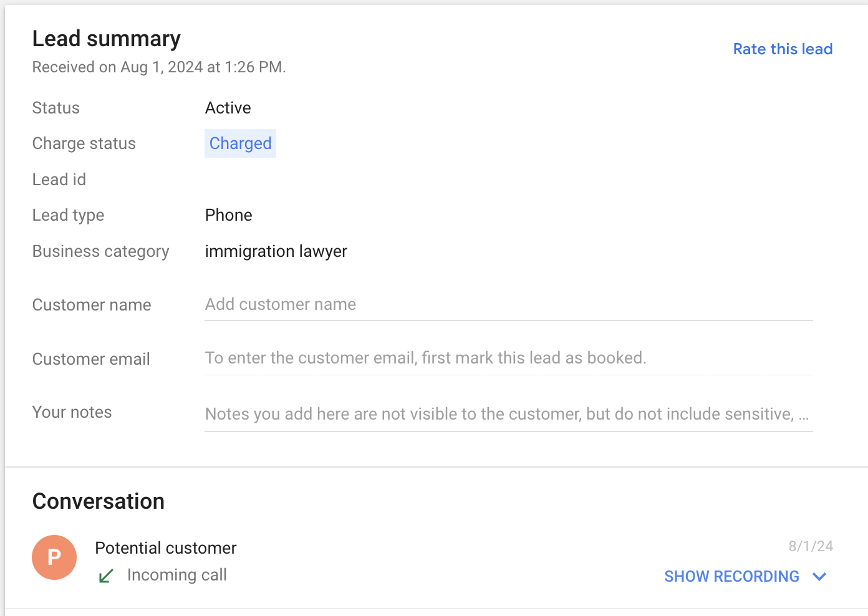Click the SHOW RECORDING button

click(731, 576)
